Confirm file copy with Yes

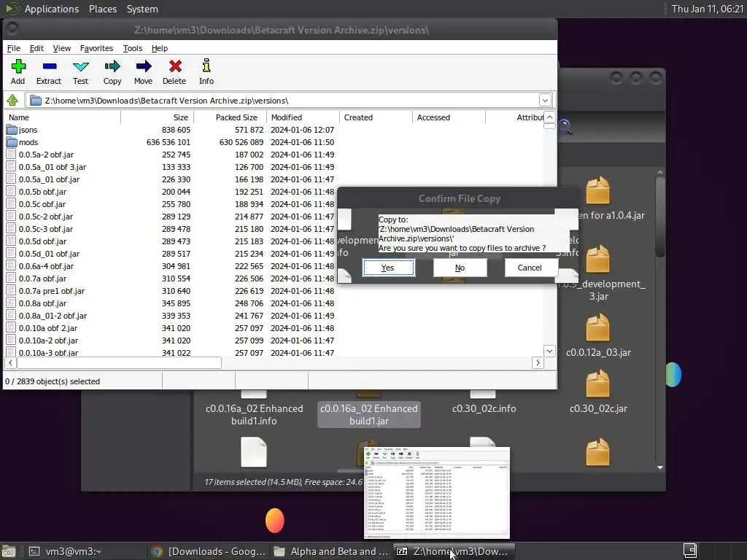[388, 268]
